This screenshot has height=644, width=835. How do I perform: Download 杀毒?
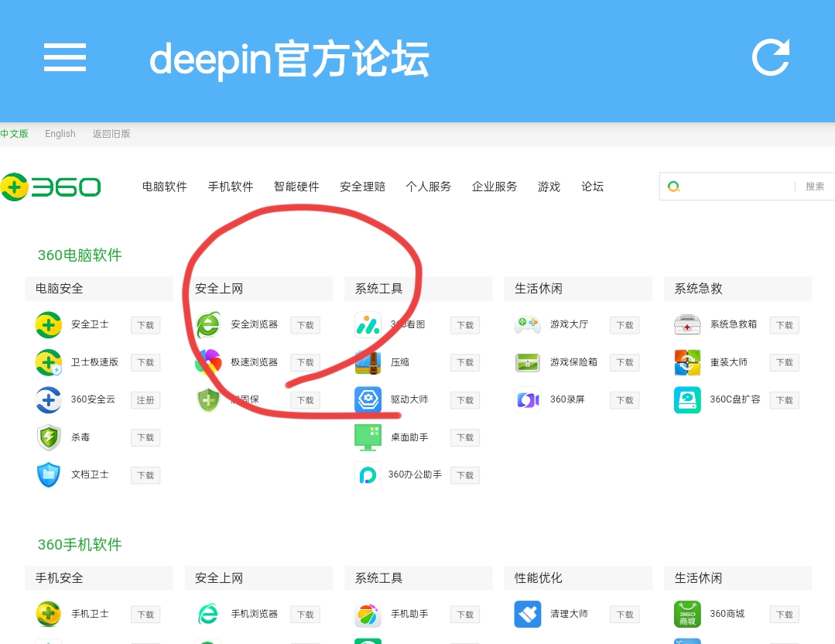pos(145,437)
